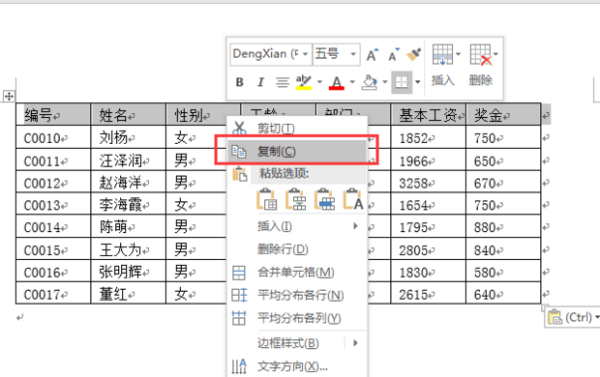The width and height of the screenshot is (600, 377).
Task: Open the DengXian font name dropdown
Action: (x=305, y=54)
